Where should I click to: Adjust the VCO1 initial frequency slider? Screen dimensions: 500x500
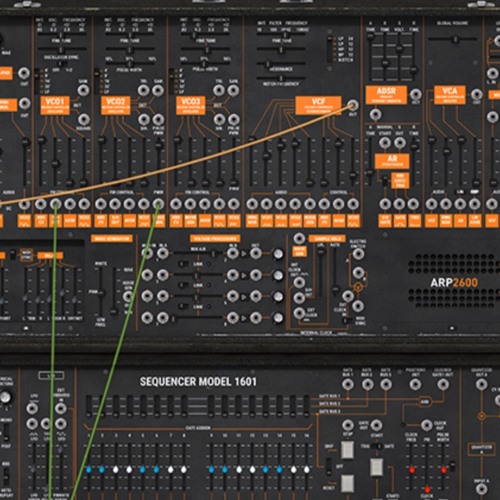pos(61,35)
